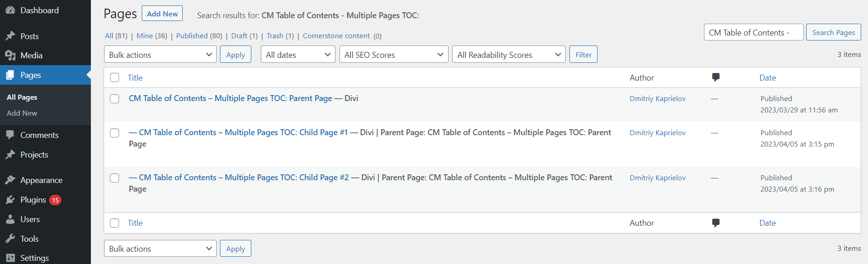Open the Child Page #1 title link
The width and height of the screenshot is (868, 264).
point(238,132)
